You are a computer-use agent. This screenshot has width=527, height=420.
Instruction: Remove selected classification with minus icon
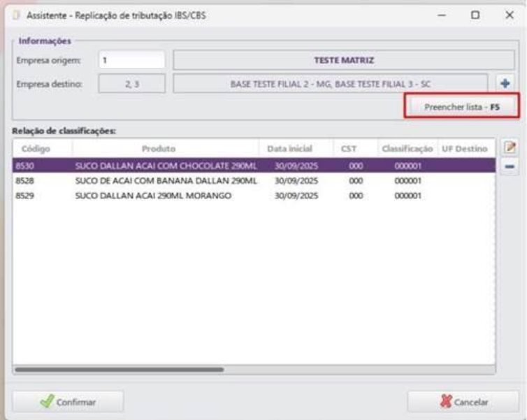(510, 166)
